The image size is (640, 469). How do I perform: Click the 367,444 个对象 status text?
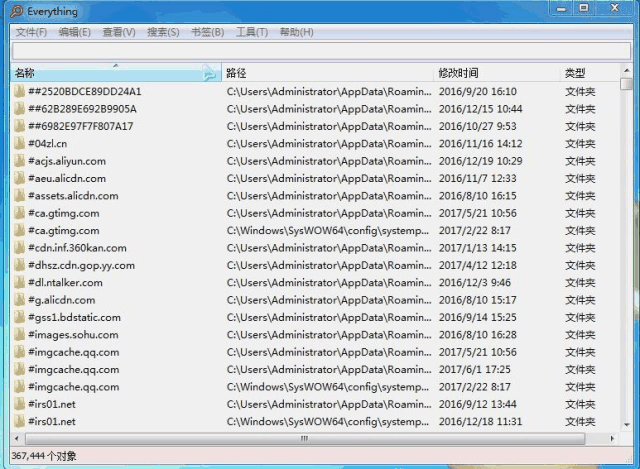(x=44, y=456)
